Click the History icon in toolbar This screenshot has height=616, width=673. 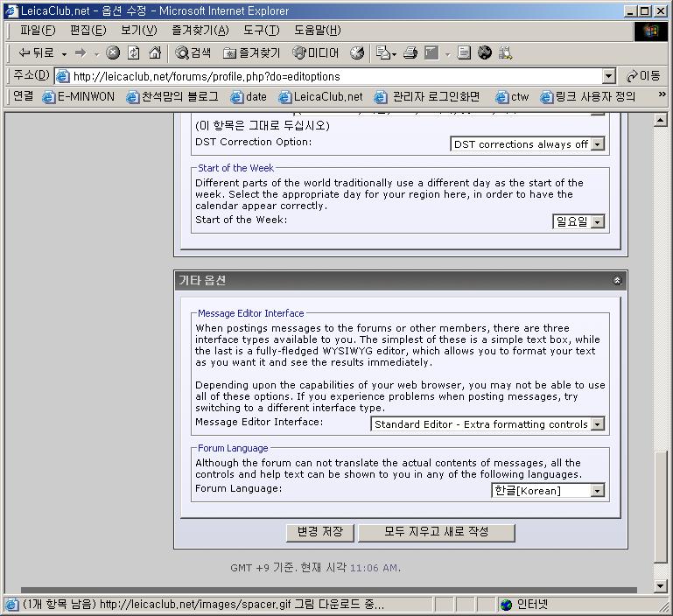coord(357,53)
